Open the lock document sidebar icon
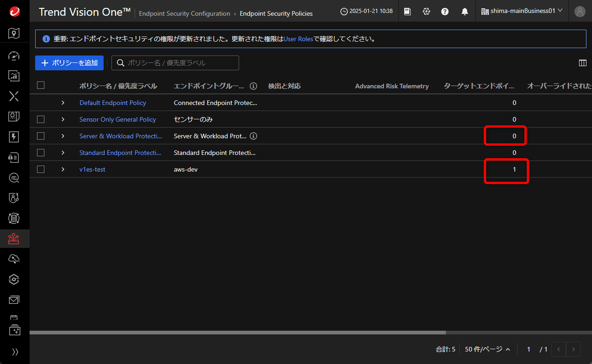 coord(14,157)
